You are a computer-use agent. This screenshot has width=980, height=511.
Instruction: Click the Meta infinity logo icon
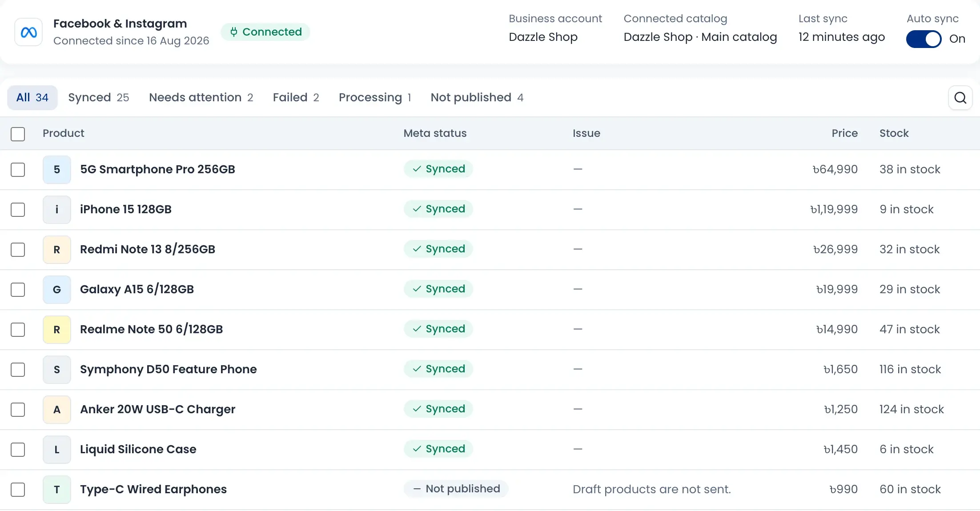click(x=29, y=32)
